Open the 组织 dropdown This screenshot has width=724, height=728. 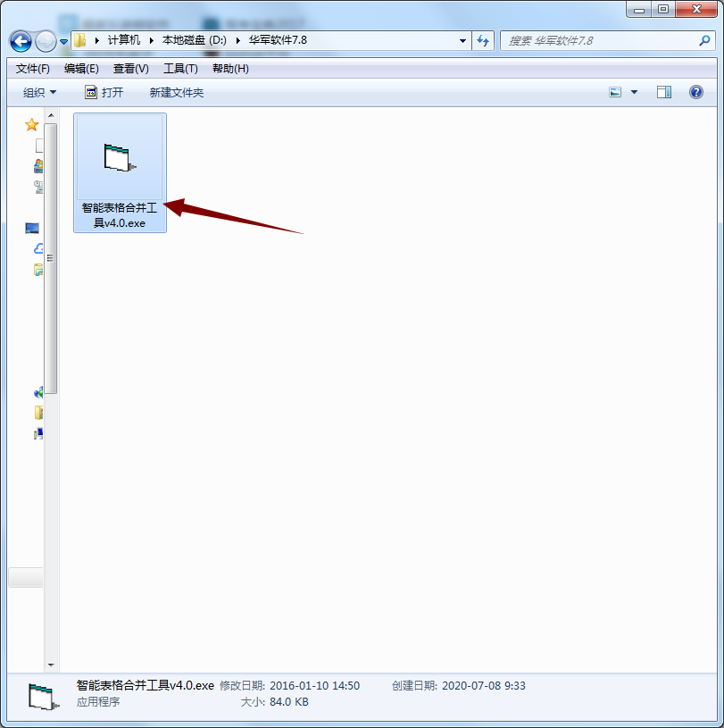click(39, 92)
